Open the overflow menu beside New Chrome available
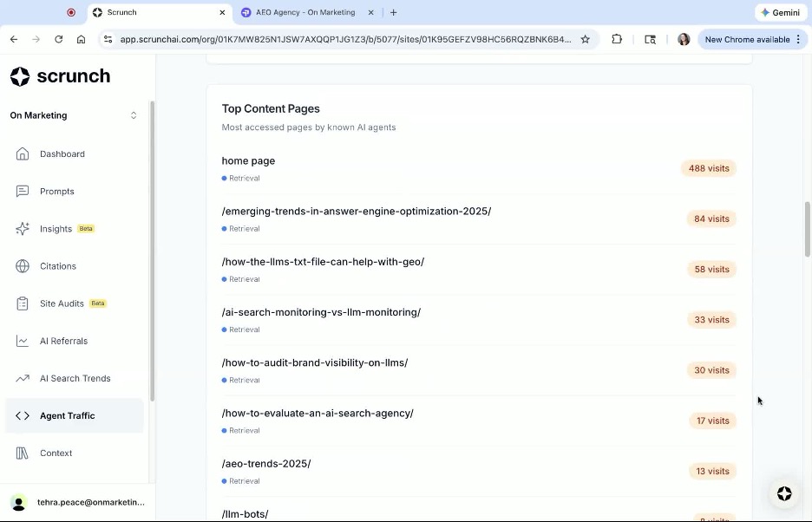Screen dimensions: 812x522 798,39
